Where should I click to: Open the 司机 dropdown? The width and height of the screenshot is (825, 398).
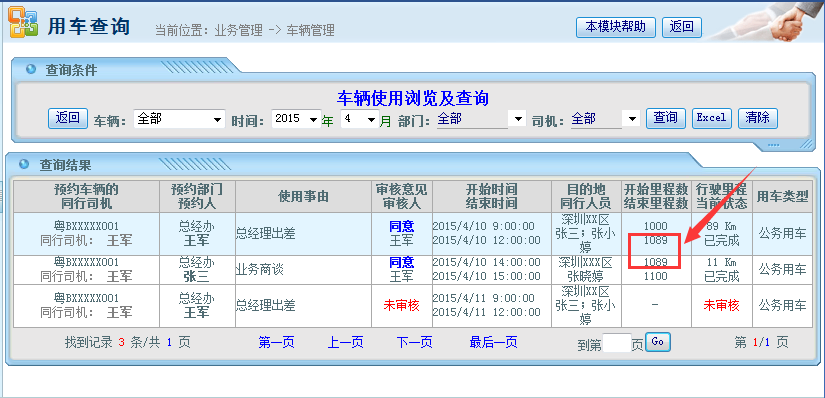coord(605,119)
